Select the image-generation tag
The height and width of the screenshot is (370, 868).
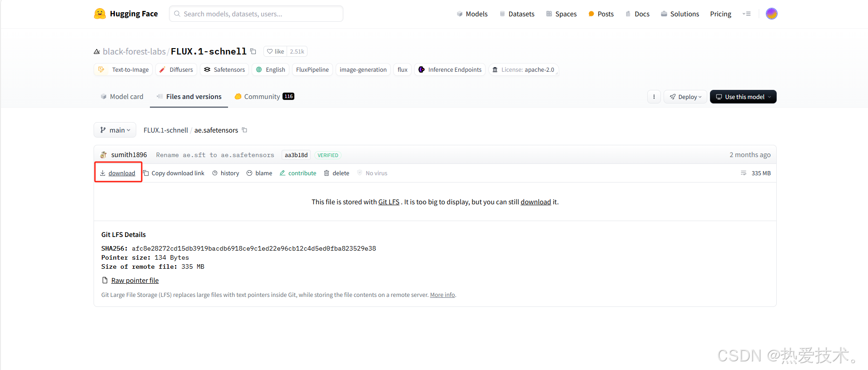tap(363, 69)
